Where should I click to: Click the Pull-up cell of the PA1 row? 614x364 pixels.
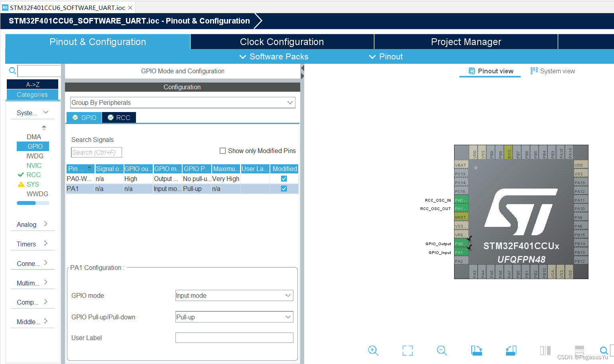point(197,189)
